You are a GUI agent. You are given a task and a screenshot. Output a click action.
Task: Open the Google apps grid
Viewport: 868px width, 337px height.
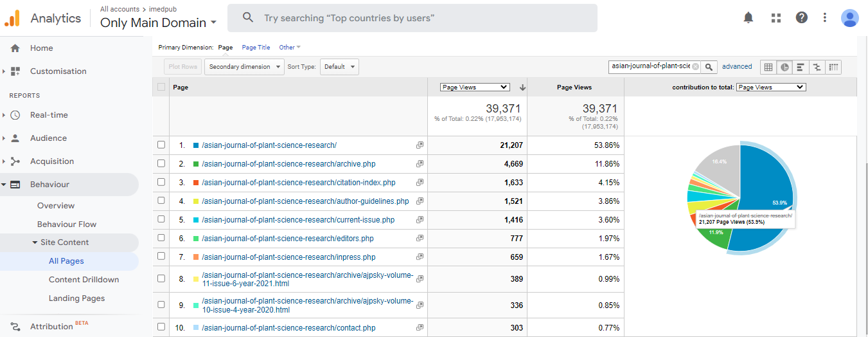tap(775, 17)
